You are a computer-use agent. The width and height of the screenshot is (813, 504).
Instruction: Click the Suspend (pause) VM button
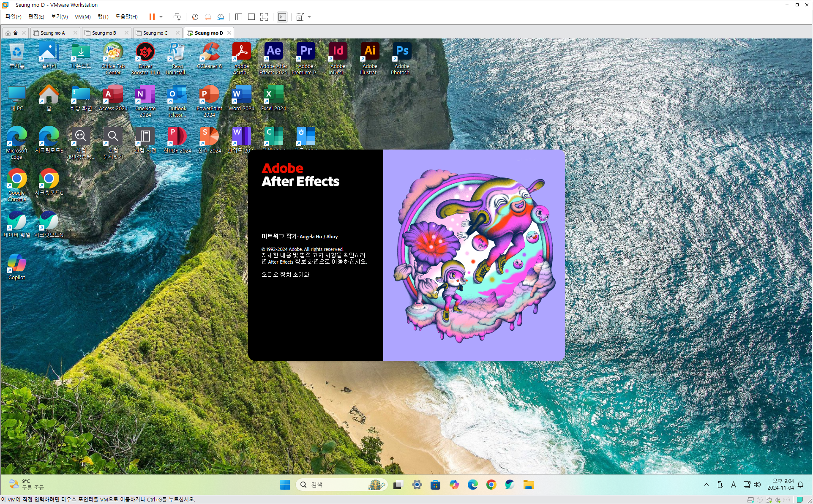(x=152, y=17)
